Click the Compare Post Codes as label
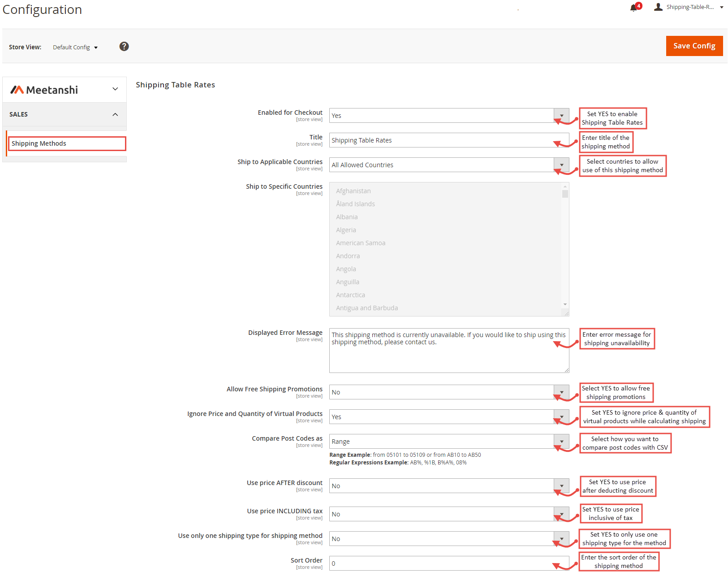Viewport: 728px width, 572px height. [287, 438]
